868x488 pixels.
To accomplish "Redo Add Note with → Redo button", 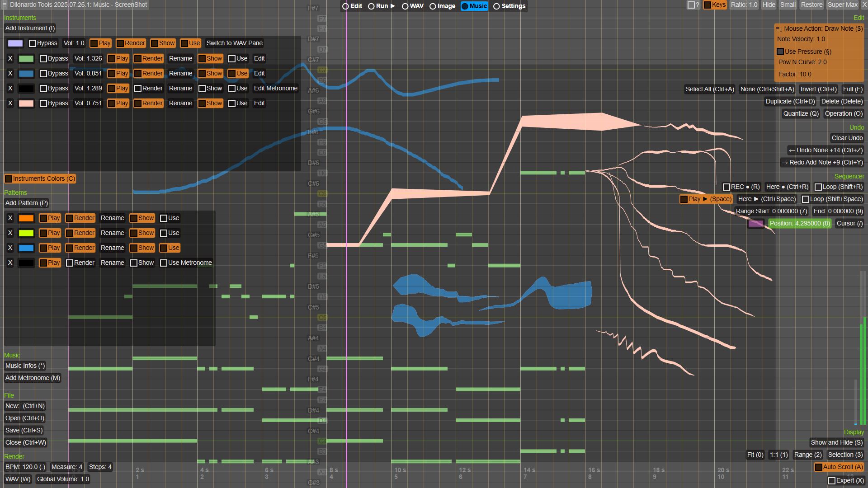I will coord(822,162).
